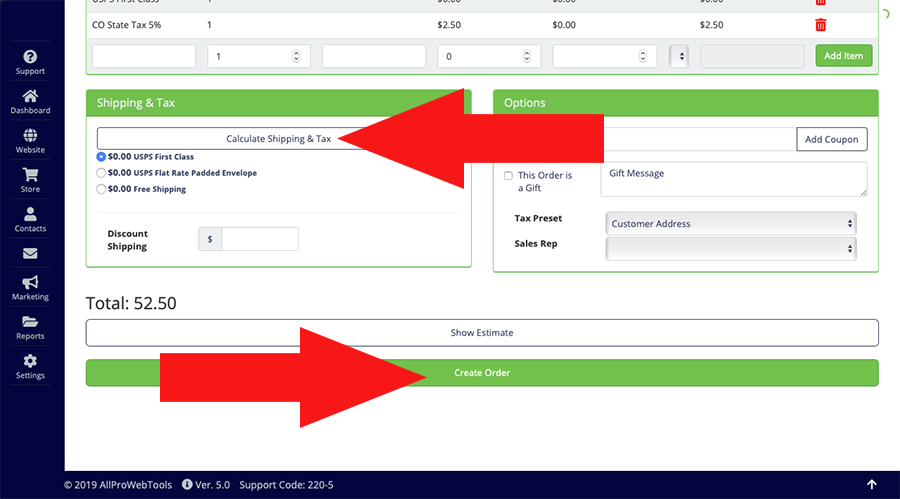Click the back-to-top arrow icon
This screenshot has width=900, height=499.
(871, 485)
